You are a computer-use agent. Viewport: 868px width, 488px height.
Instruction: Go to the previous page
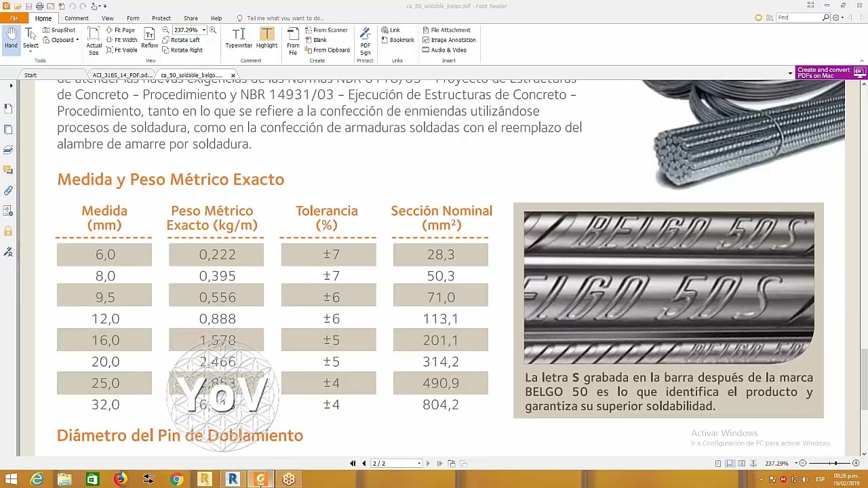point(364,464)
